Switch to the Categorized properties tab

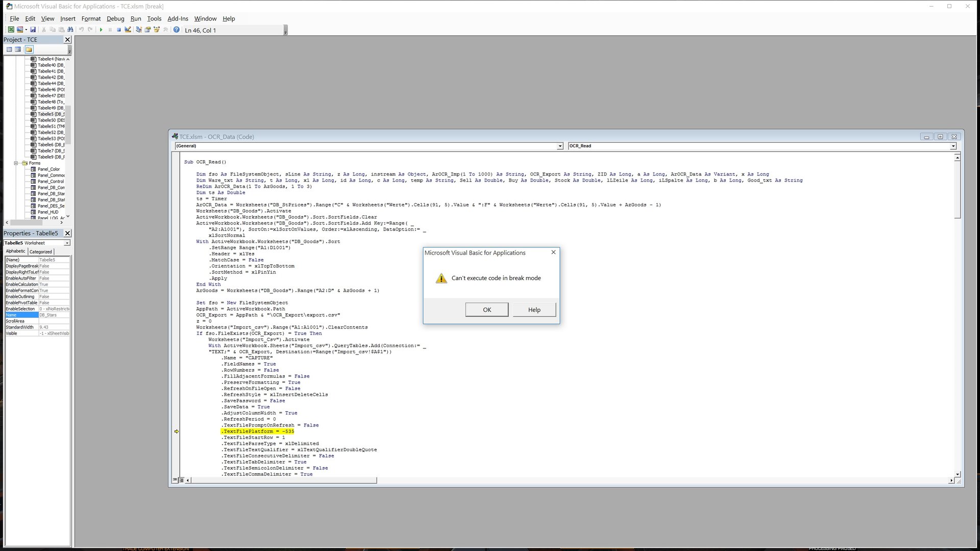tap(41, 252)
